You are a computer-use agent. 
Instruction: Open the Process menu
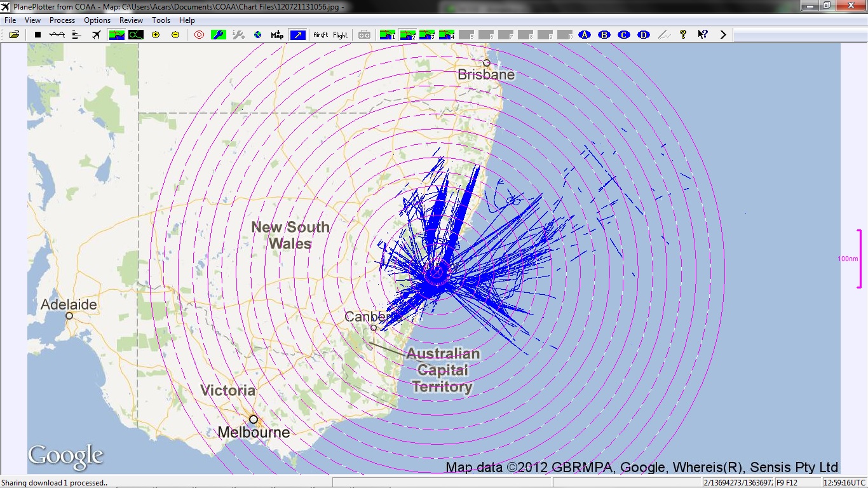[x=62, y=20]
